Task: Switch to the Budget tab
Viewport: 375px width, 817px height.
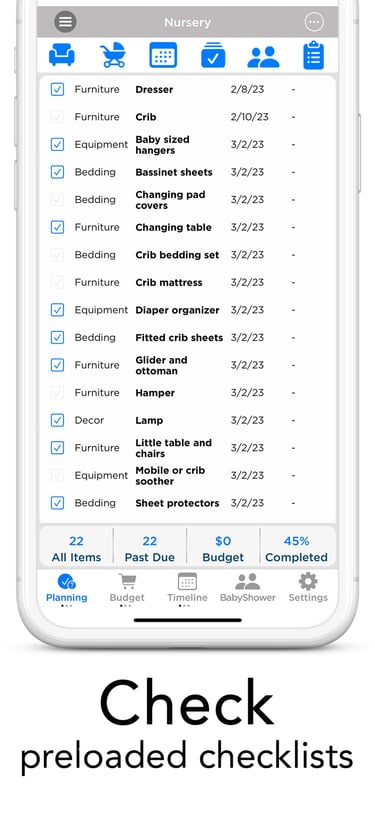Action: tap(127, 589)
